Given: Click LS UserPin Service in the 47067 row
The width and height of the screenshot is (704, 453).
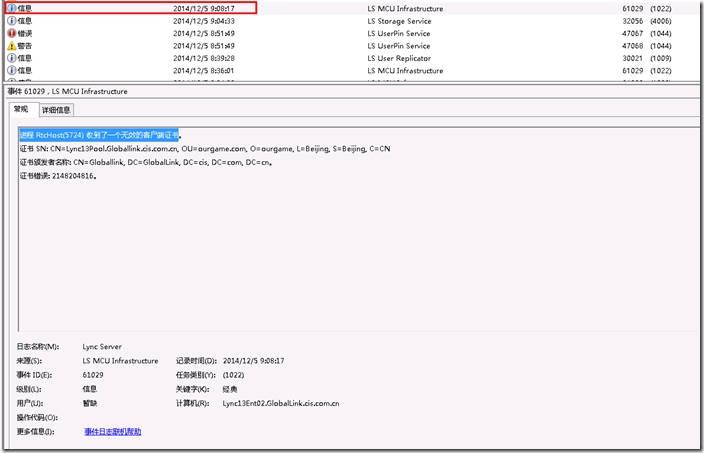Looking at the screenshot, I should point(399,33).
